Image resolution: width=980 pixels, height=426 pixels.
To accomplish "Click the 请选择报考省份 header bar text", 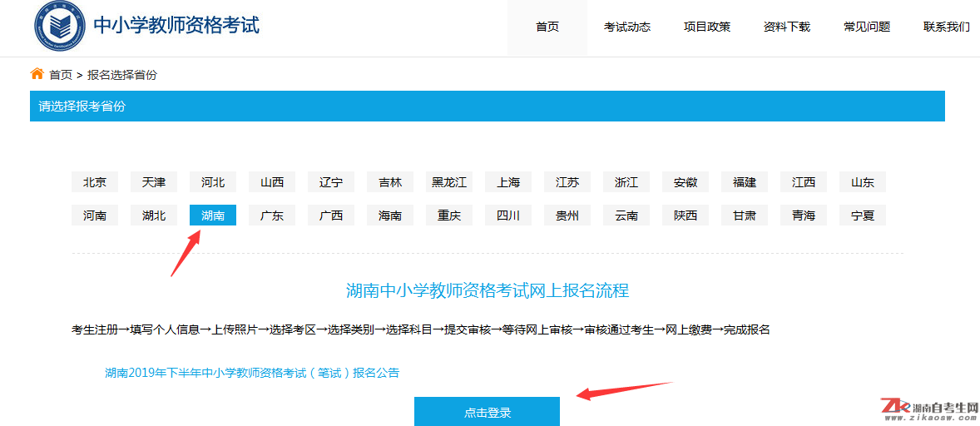I will click(82, 106).
